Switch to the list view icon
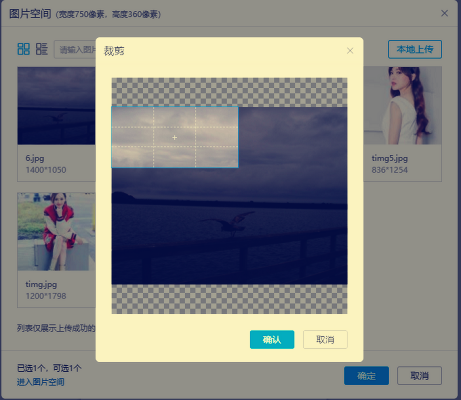Image resolution: width=461 pixels, height=400 pixels. tap(42, 49)
